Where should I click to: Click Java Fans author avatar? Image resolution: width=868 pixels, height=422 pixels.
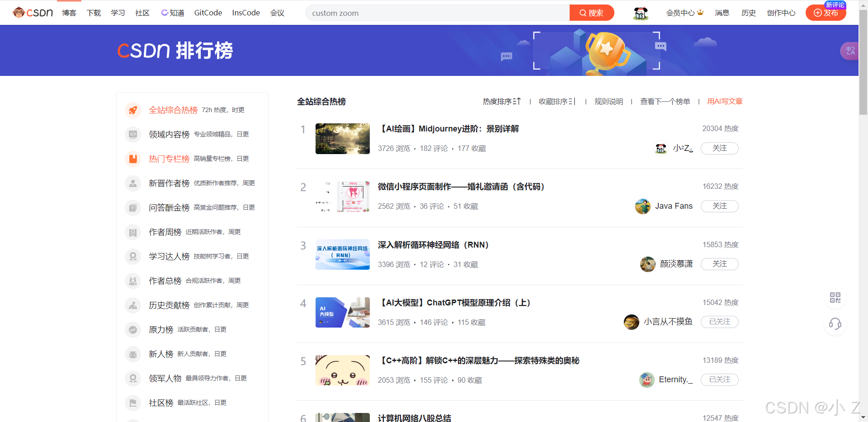click(x=642, y=206)
